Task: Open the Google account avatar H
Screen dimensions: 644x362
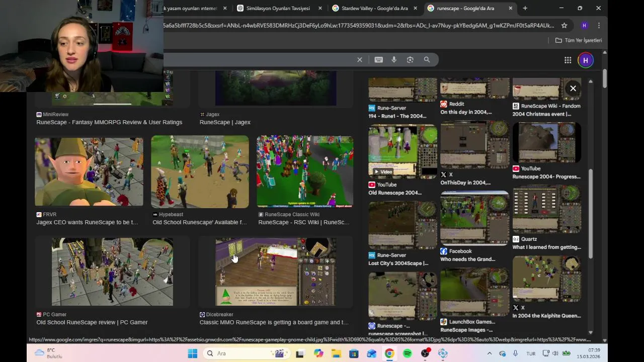Action: click(585, 60)
